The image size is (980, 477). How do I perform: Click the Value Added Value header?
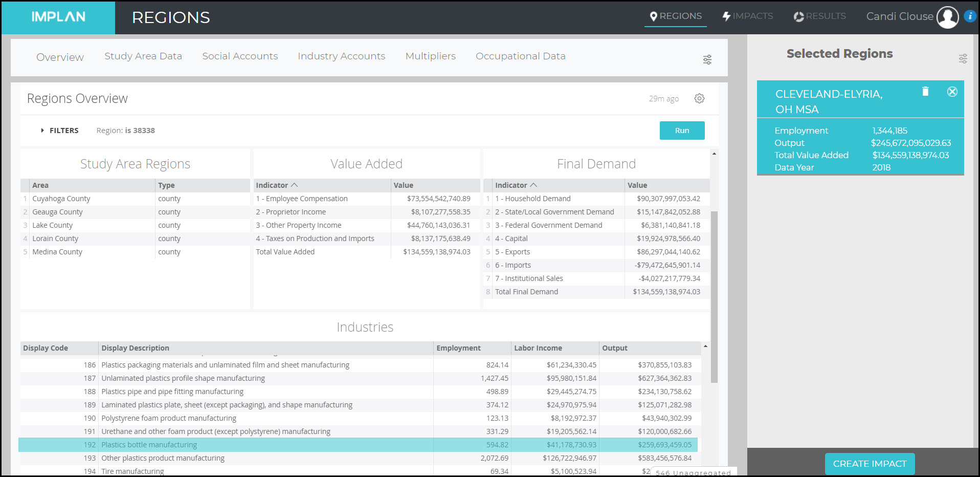tap(436, 185)
